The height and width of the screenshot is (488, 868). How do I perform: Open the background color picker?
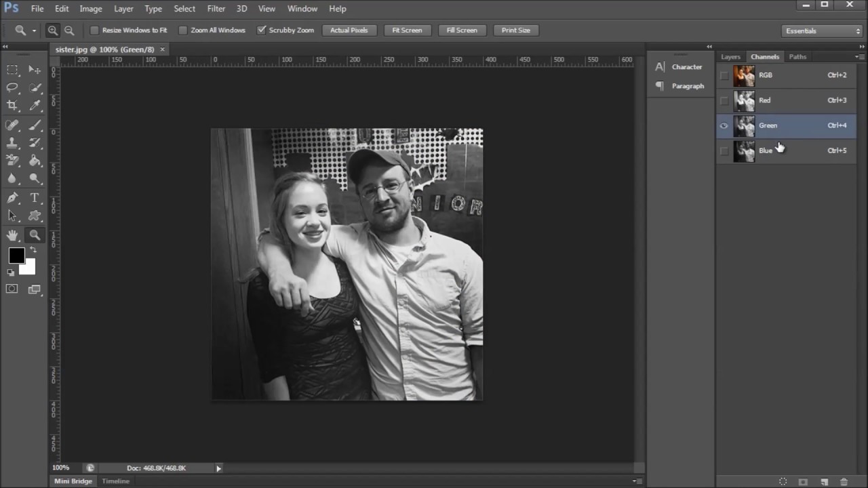pos(28,268)
